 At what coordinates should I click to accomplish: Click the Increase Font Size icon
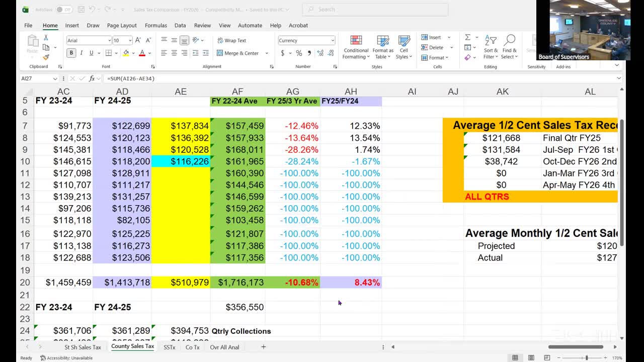pos(139,40)
